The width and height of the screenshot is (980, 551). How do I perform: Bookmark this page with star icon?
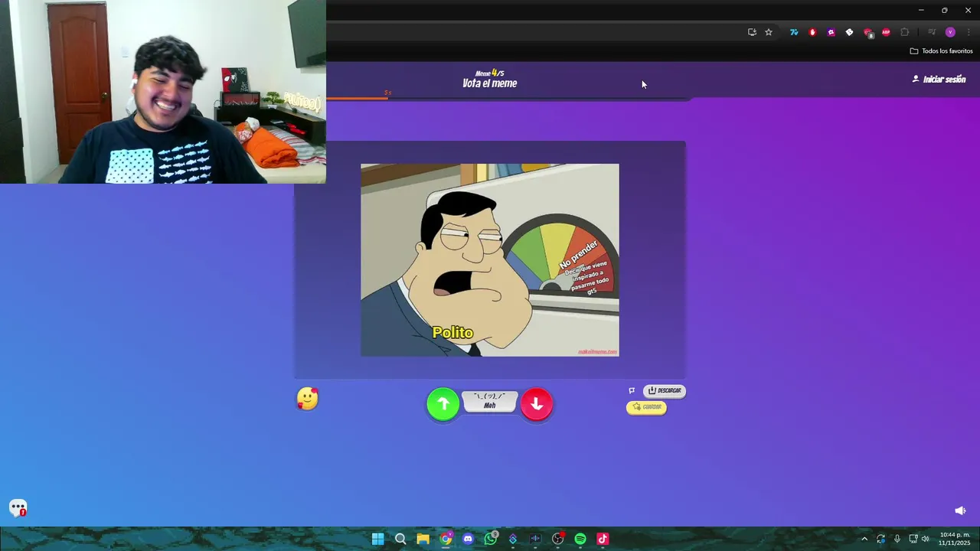[769, 32]
